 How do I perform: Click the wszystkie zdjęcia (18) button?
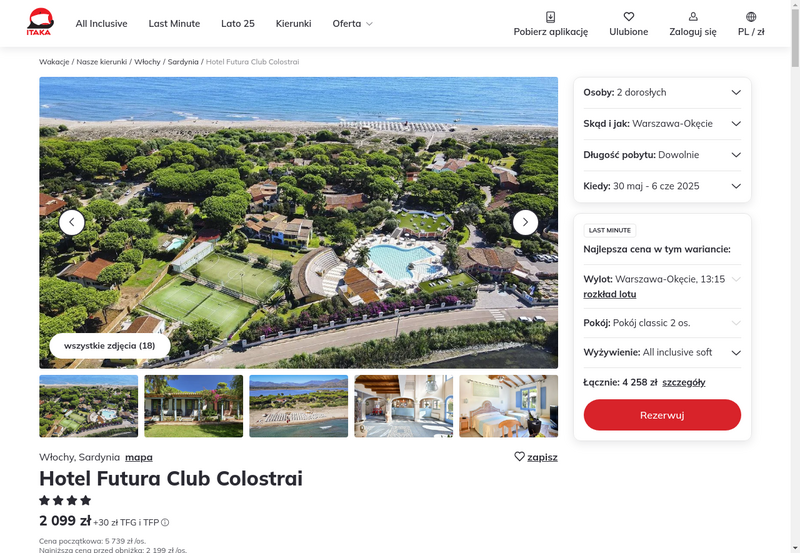click(110, 346)
